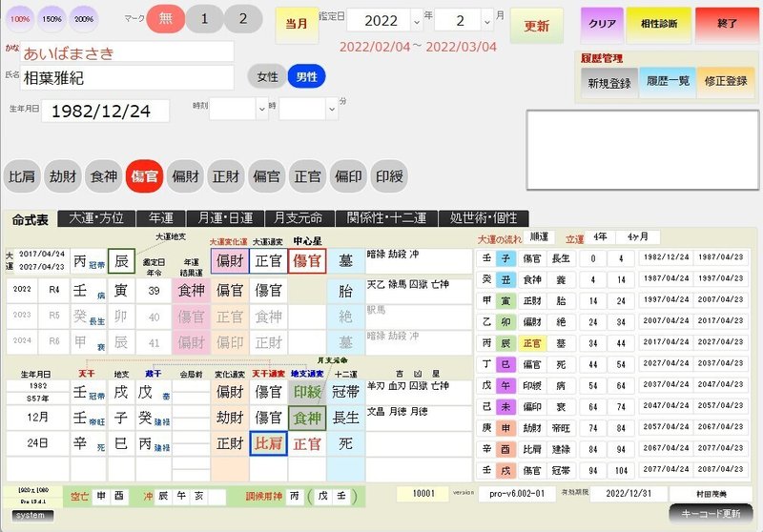This screenshot has width=763, height=532.
Task: Select the 偏財 star button
Action: click(185, 176)
